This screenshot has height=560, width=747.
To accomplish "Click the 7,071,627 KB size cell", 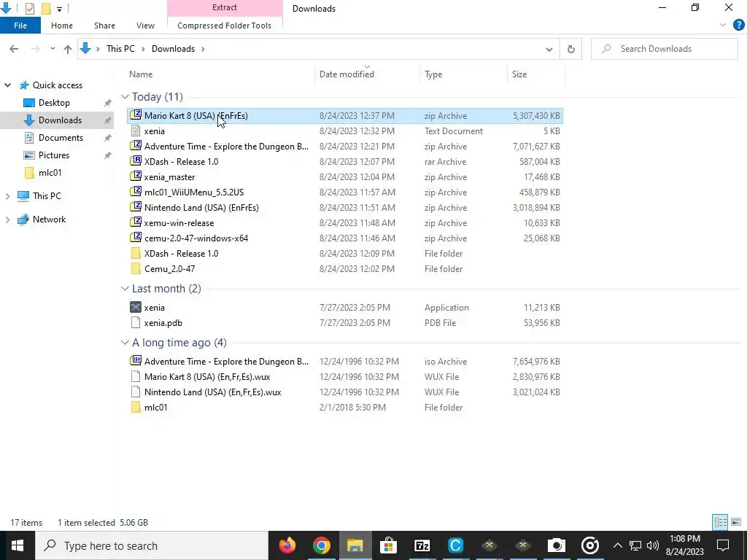I will pyautogui.click(x=536, y=147).
